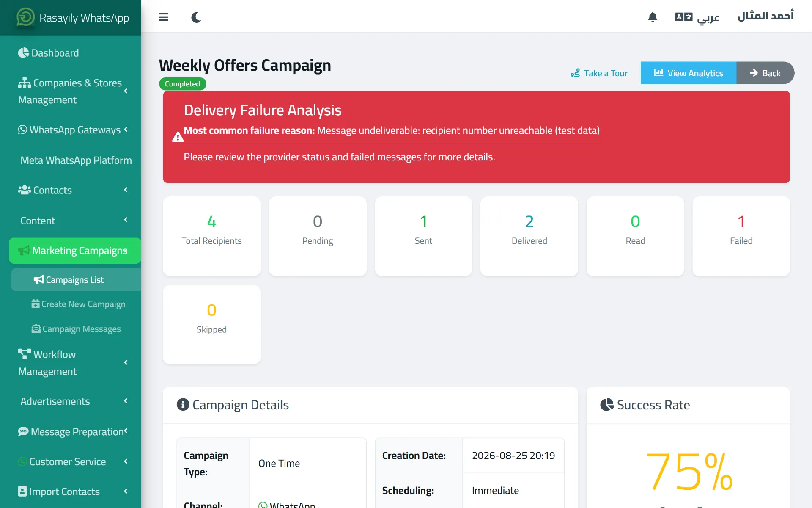Click the Workflow Management diagram icon
This screenshot has width=812, height=508.
point(24,354)
